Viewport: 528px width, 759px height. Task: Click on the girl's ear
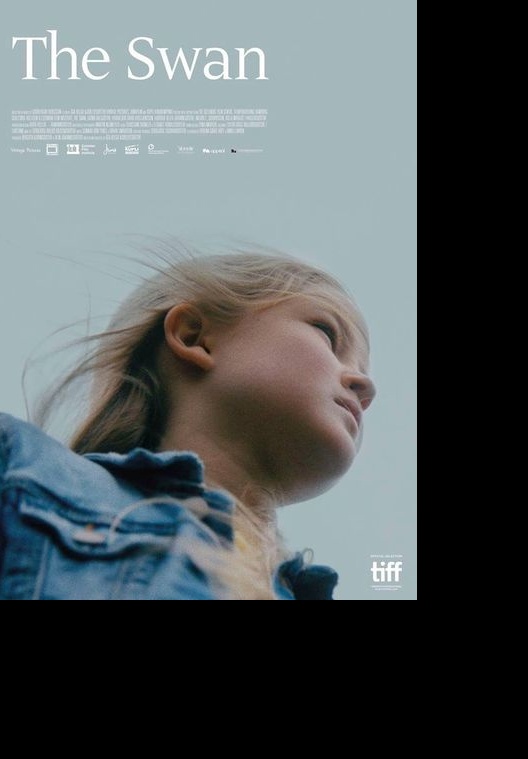pyautogui.click(x=187, y=335)
